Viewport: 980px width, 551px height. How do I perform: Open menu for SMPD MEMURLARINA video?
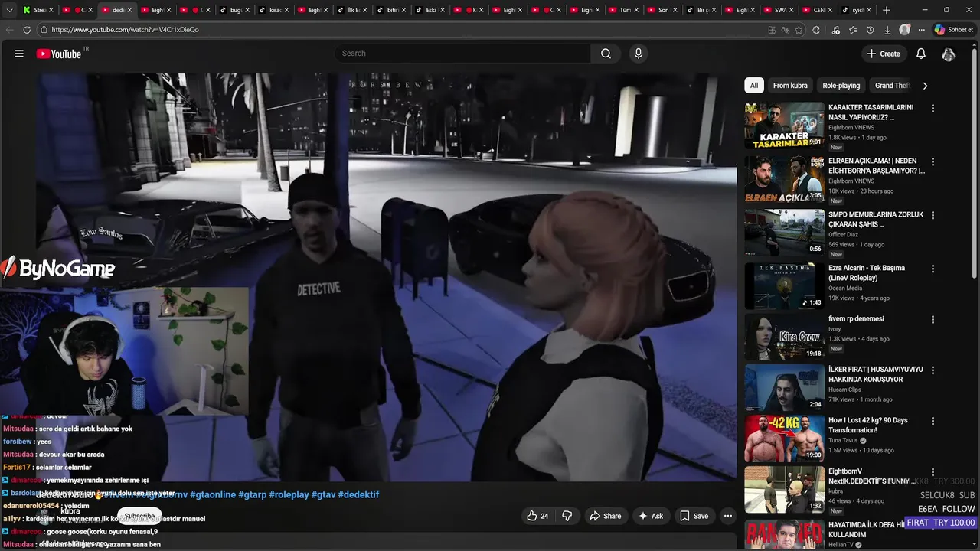click(x=933, y=216)
